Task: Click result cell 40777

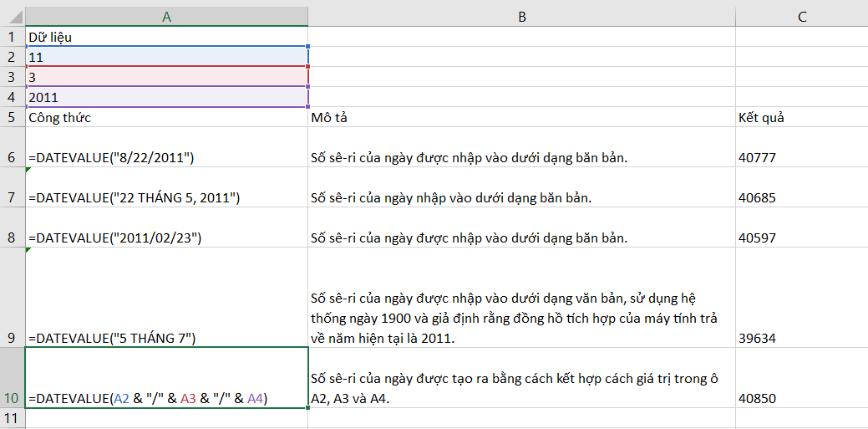Action: pos(801,147)
